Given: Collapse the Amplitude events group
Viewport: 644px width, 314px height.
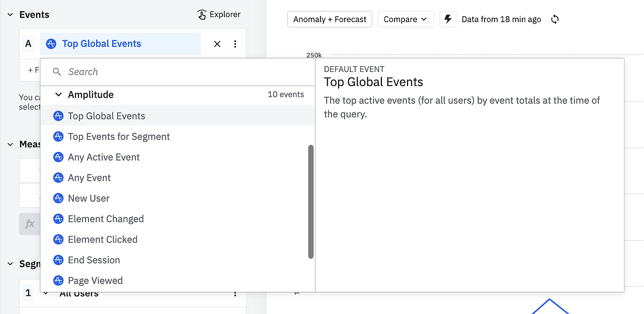Looking at the screenshot, I should pos(58,95).
